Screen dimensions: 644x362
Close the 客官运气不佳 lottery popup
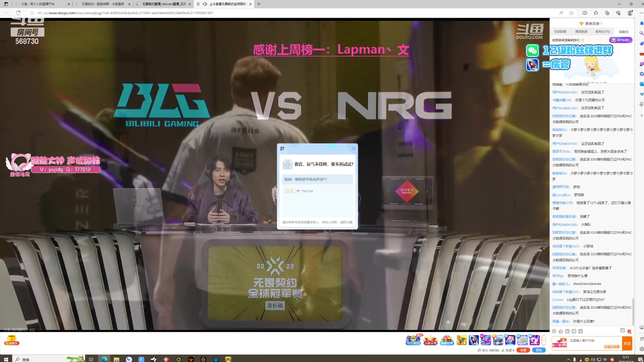354,148
